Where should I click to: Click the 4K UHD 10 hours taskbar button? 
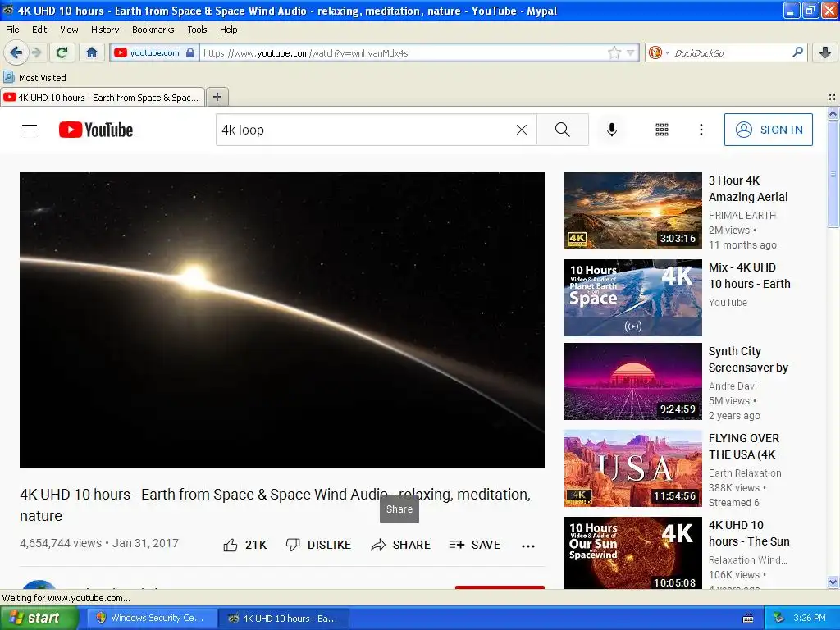coord(285,619)
